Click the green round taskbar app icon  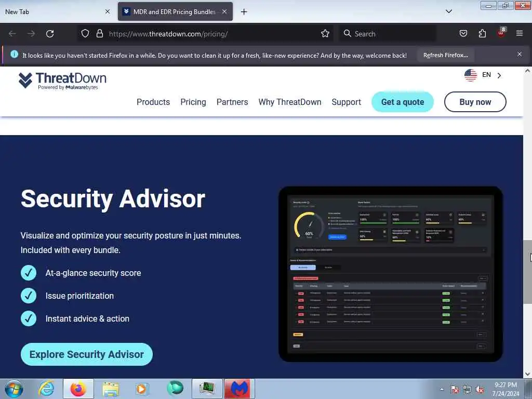pyautogui.click(x=175, y=388)
